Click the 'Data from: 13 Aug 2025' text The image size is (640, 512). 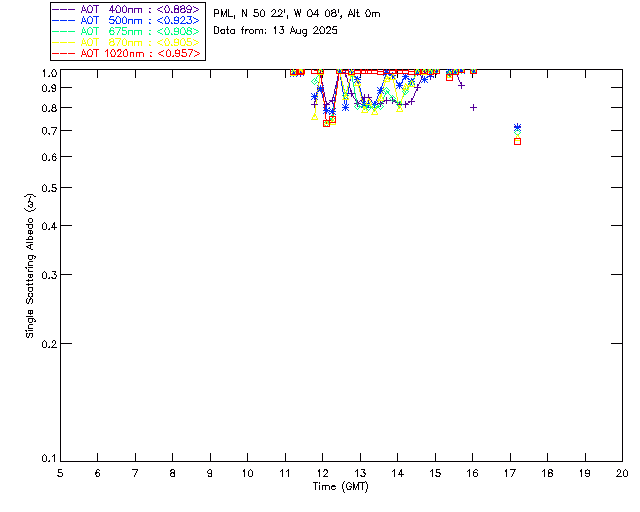[x=276, y=31]
